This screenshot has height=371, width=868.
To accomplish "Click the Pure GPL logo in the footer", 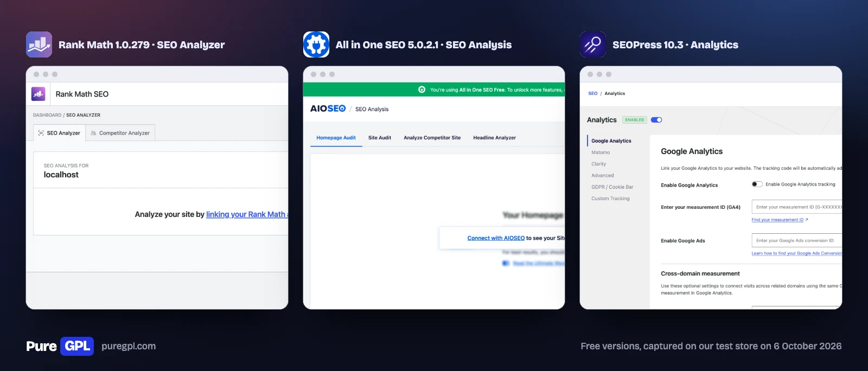I will click(x=60, y=346).
